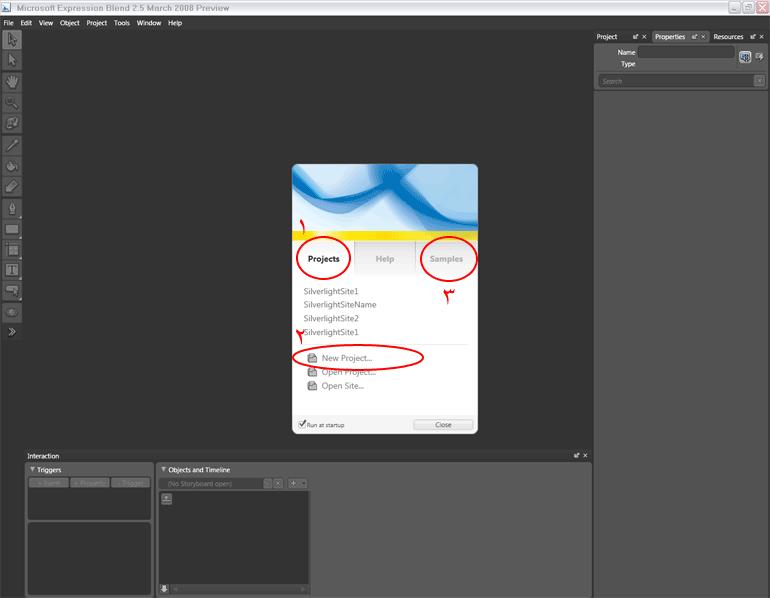Select the Direct Selection tool
This screenshot has width=770, height=598.
point(12,60)
